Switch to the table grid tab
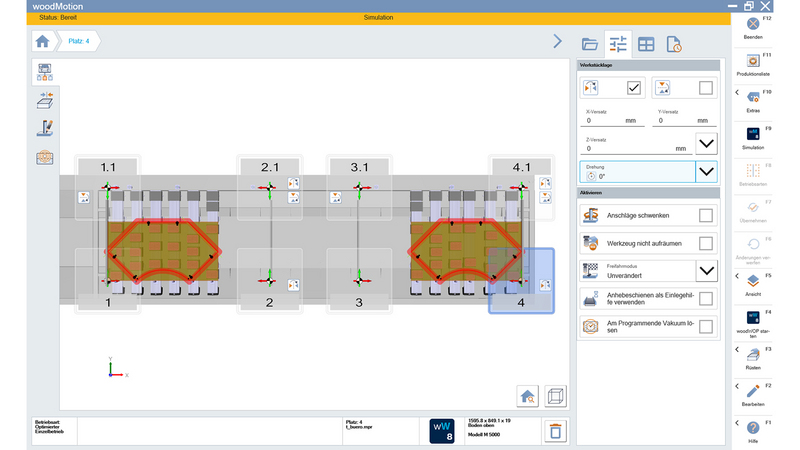 646,44
